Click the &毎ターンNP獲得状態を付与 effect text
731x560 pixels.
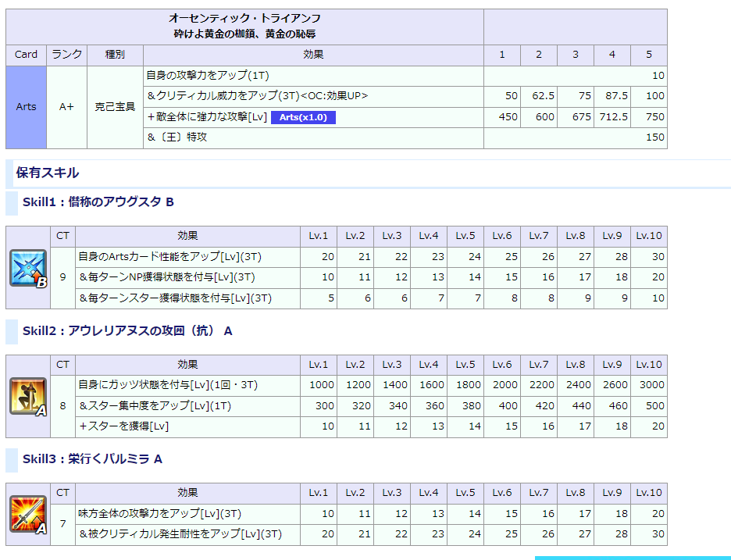pos(167,277)
